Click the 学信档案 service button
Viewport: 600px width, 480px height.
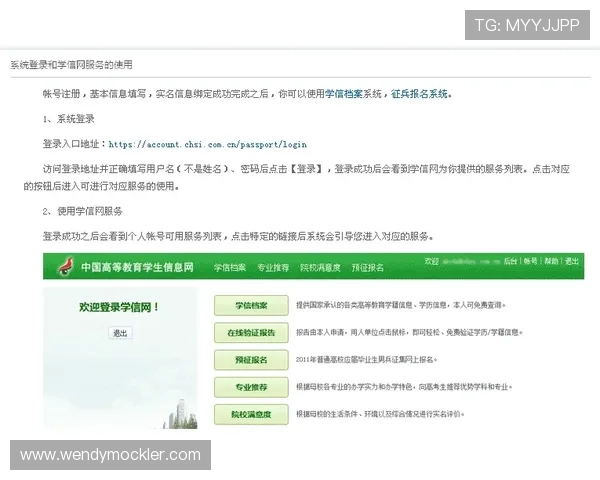251,305
